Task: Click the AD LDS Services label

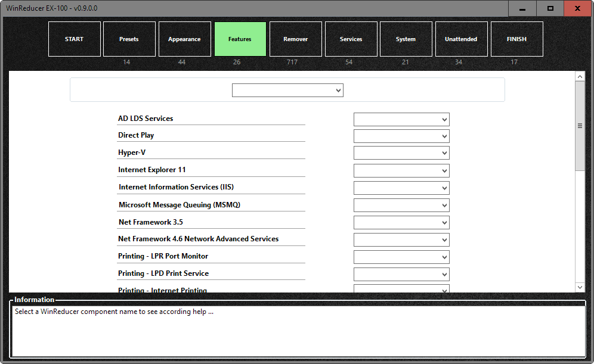Action: (x=146, y=119)
